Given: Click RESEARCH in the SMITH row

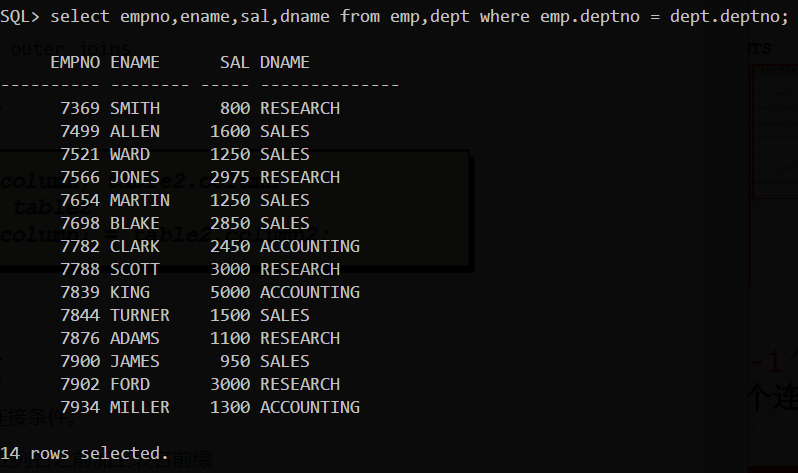Looking at the screenshot, I should click(x=300, y=108).
